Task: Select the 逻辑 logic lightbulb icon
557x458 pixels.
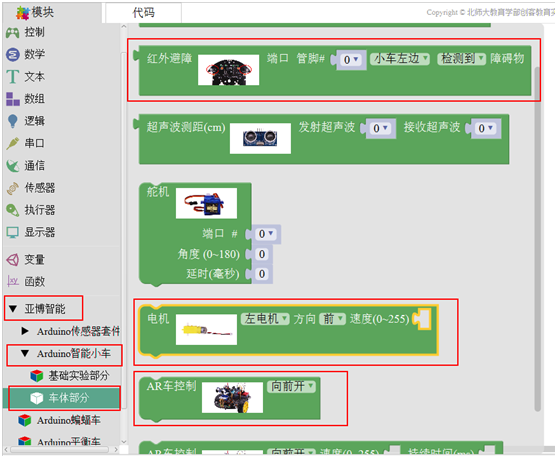Action: pos(12,121)
